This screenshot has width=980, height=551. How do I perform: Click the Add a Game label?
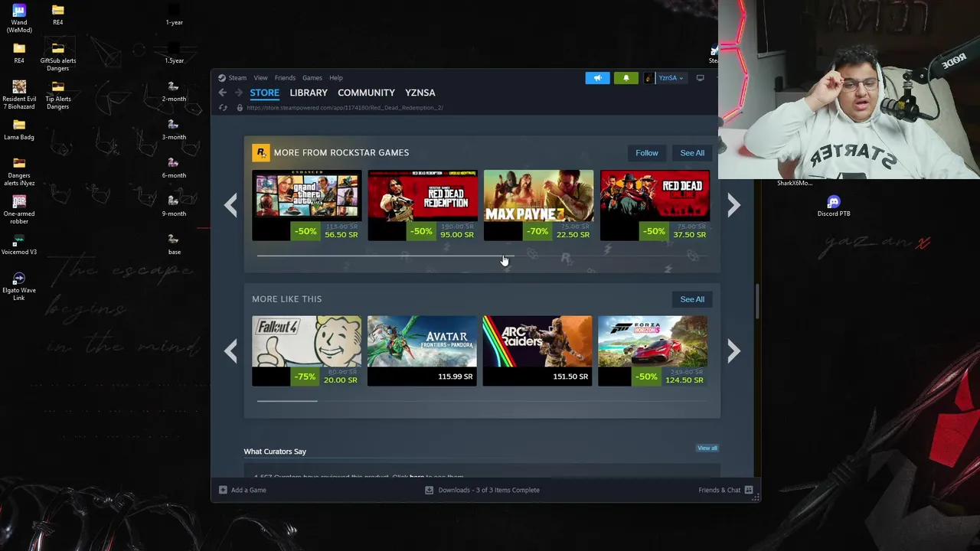point(248,490)
